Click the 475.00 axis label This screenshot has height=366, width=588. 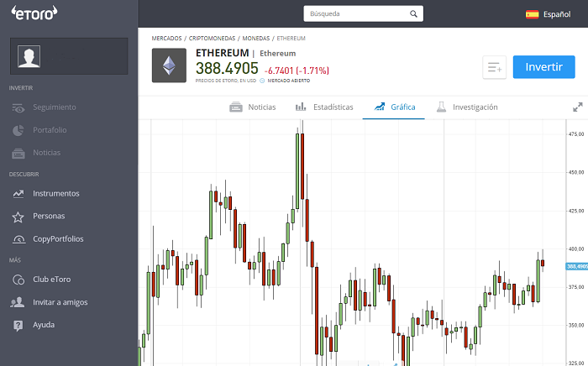coord(577,134)
